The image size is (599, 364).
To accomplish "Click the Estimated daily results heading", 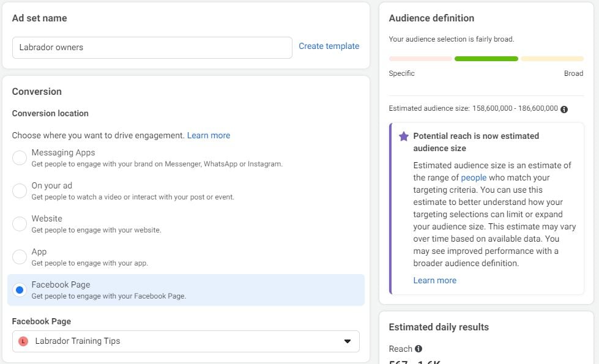I will tap(438, 327).
